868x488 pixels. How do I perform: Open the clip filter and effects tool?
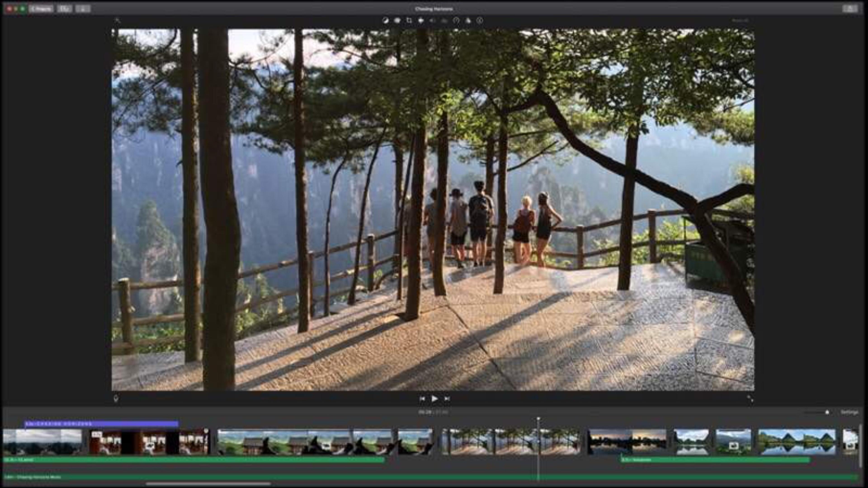(x=468, y=21)
